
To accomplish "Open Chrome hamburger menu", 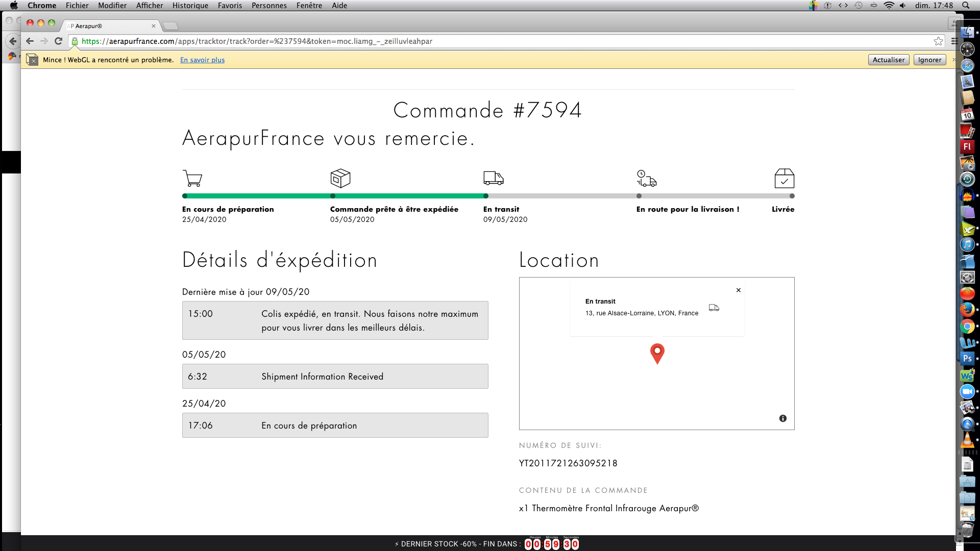I will (953, 41).
